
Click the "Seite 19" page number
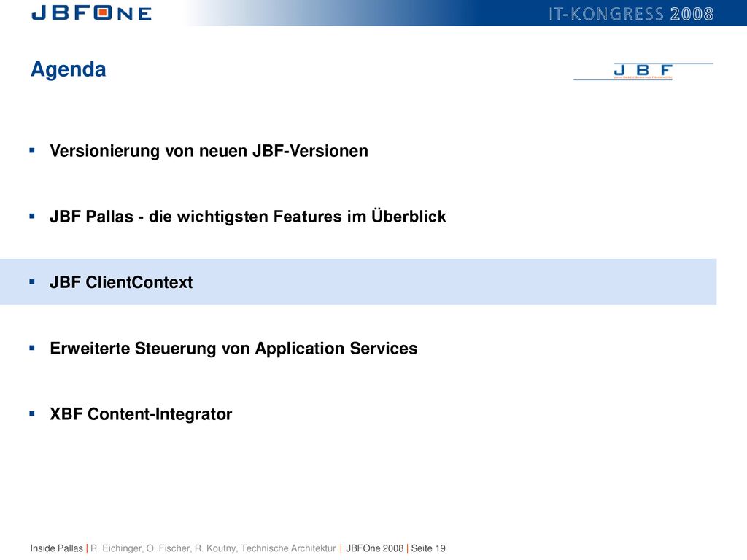tap(428, 548)
